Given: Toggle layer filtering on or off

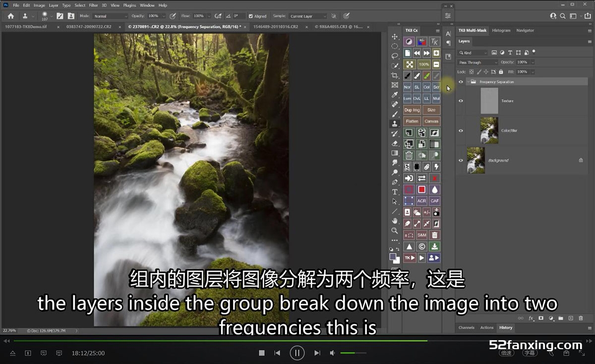Looking at the screenshot, I should pos(534,52).
